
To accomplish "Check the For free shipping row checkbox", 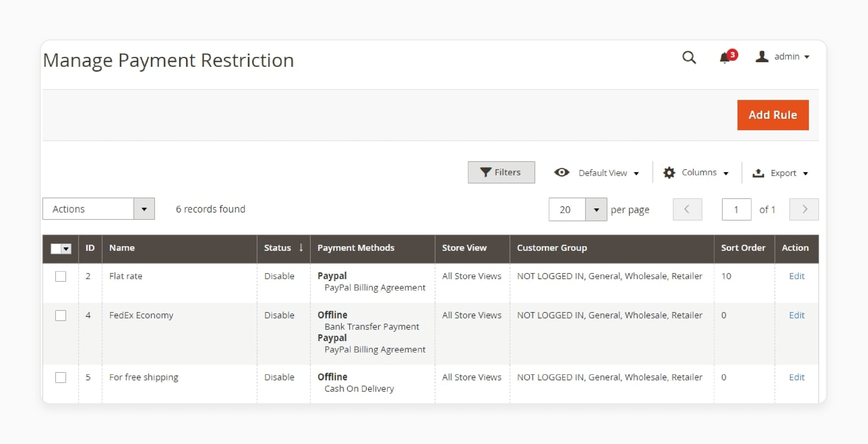I will pos(61,377).
